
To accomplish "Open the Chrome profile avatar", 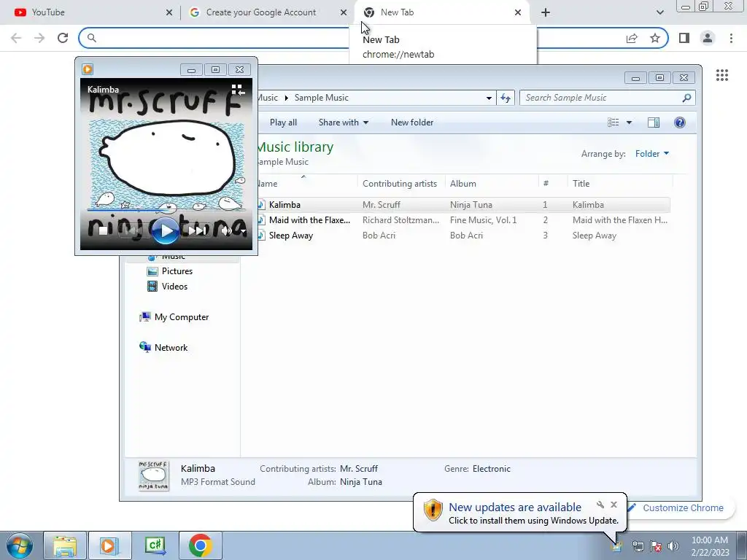I will click(x=708, y=38).
